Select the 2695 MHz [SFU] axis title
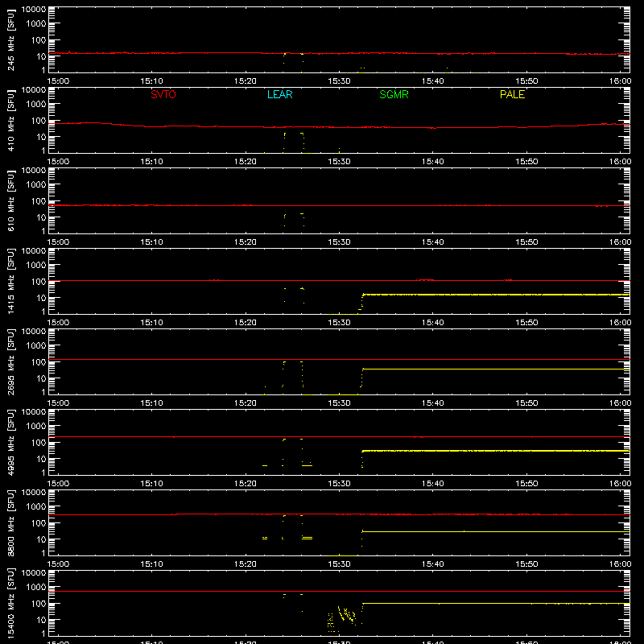This screenshot has width=644, height=644. [11, 361]
